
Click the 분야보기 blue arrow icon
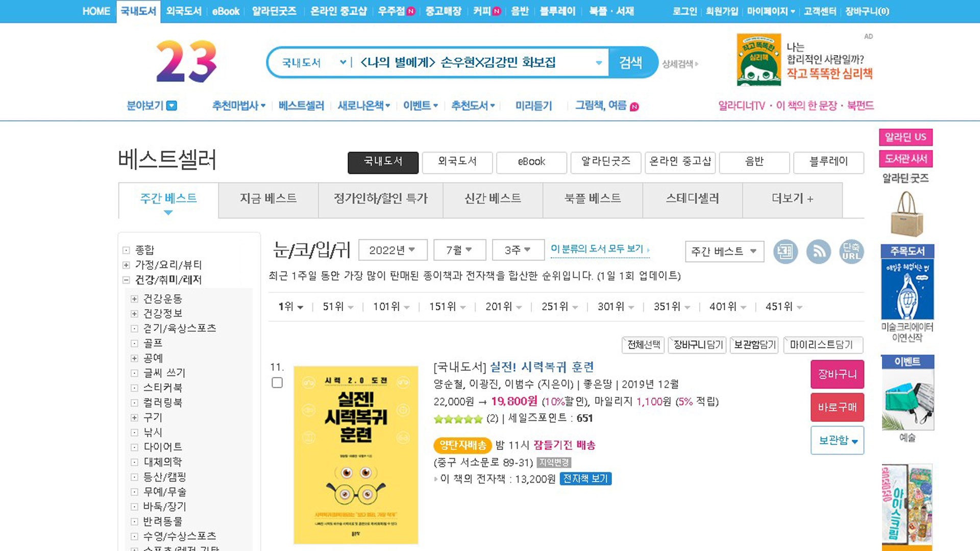pyautogui.click(x=172, y=106)
